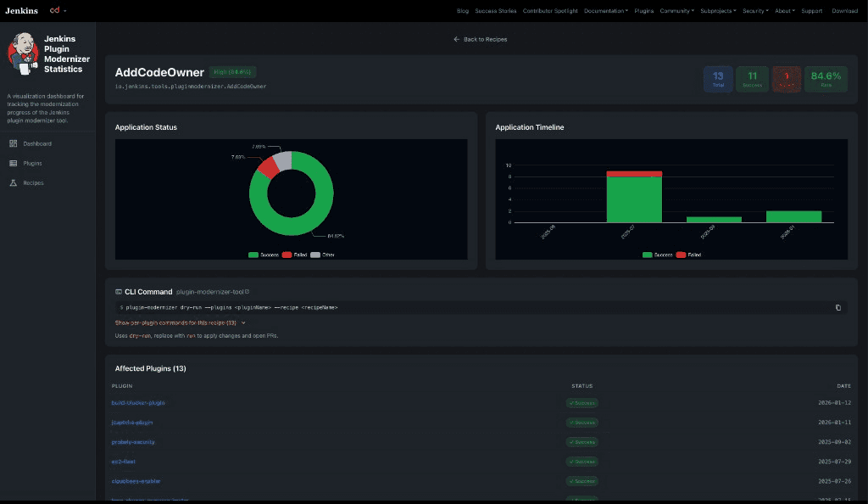The width and height of the screenshot is (868, 504).
Task: Open the plugin-modernizer-tool external link
Action: pos(213,292)
